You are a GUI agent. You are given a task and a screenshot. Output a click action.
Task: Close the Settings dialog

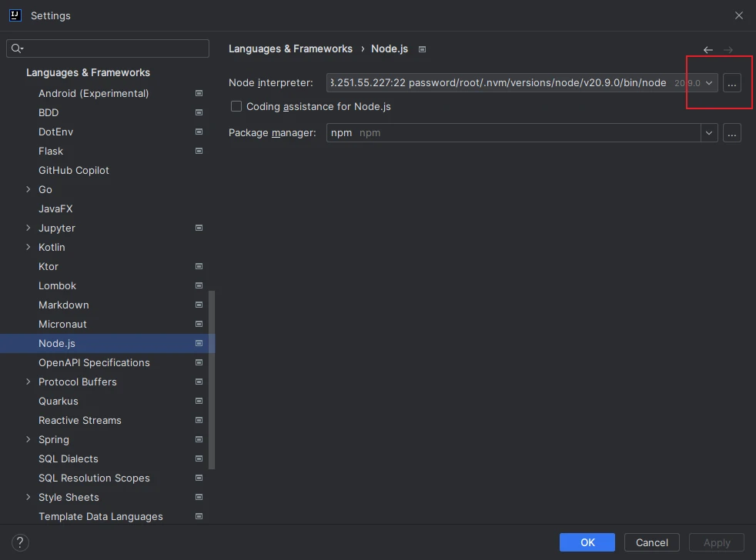pos(738,15)
